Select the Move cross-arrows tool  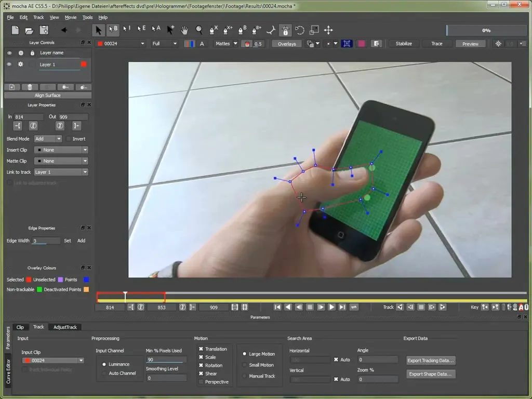tap(328, 30)
